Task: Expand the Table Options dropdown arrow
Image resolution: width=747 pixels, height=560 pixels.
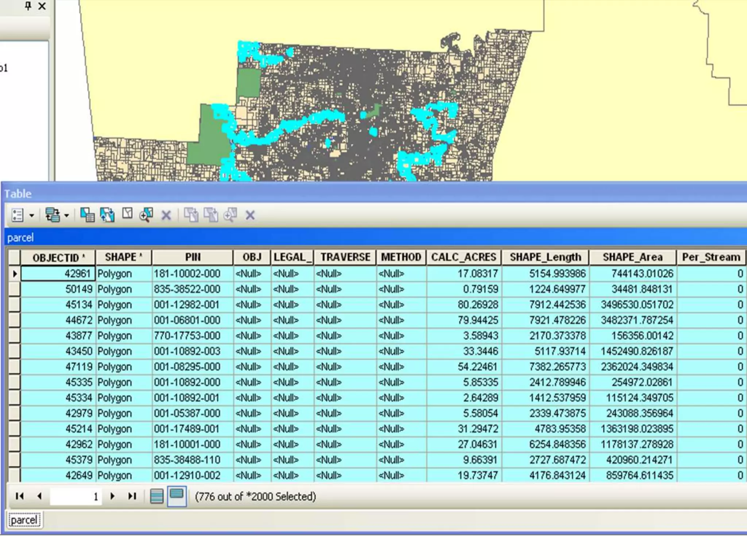Action: point(32,215)
